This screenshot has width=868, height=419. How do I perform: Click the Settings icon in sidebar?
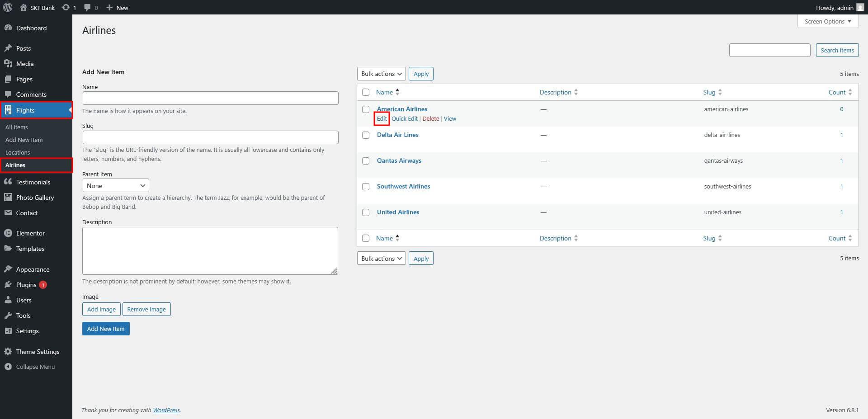click(x=8, y=331)
